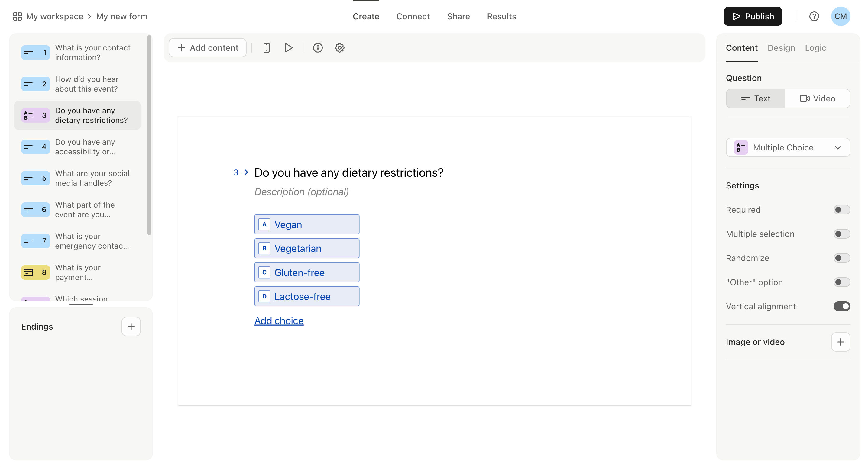This screenshot has height=467, width=868.
Task: Click question 1 short text icon badge
Action: point(35,53)
